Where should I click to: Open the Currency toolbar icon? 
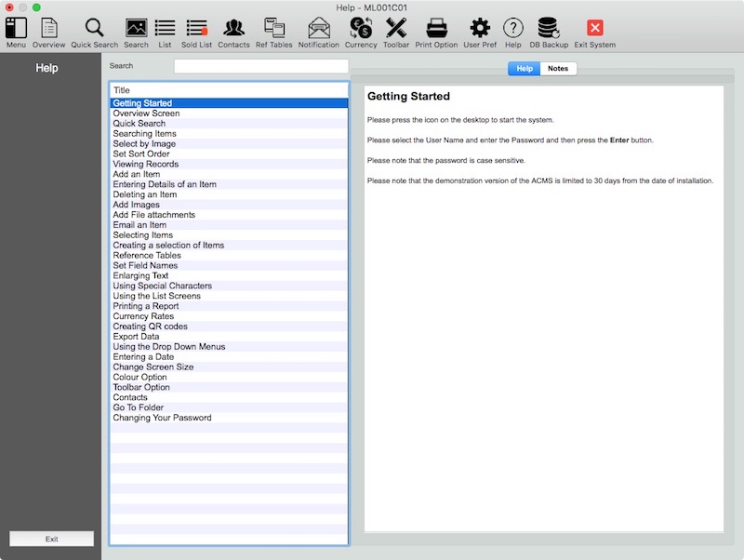click(x=360, y=28)
